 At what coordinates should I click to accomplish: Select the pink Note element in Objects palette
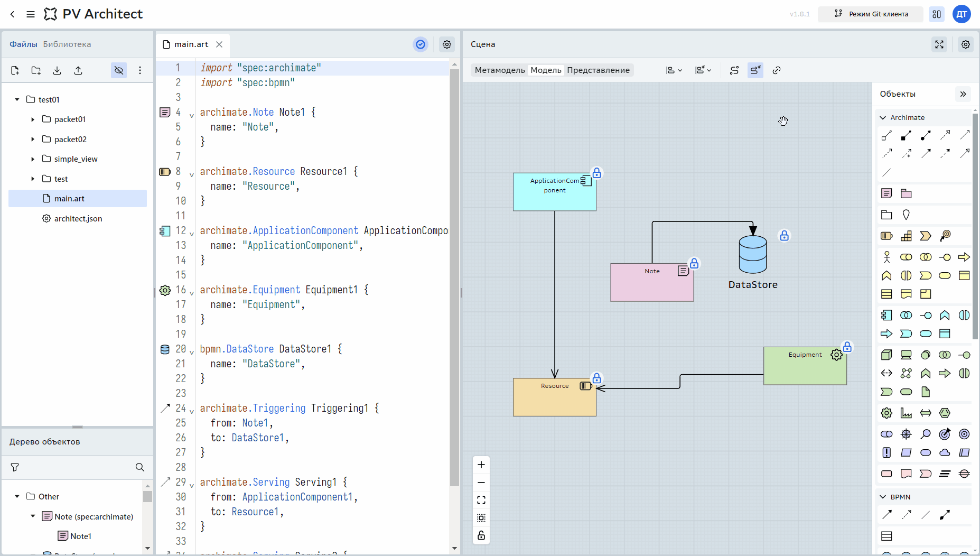coord(886,193)
